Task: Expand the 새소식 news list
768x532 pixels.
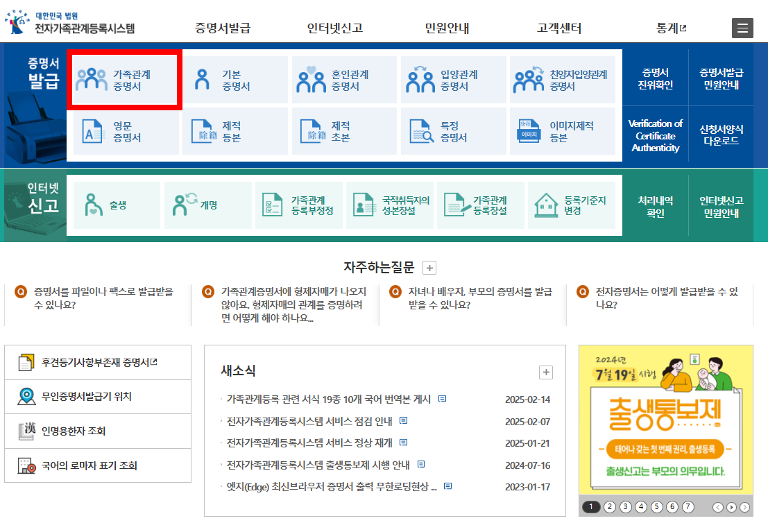Action: point(545,372)
